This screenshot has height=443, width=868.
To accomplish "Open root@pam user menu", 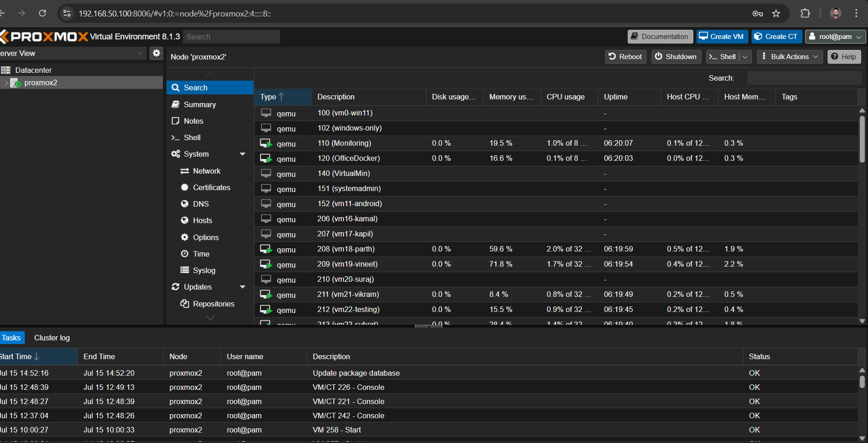I will 835,37.
